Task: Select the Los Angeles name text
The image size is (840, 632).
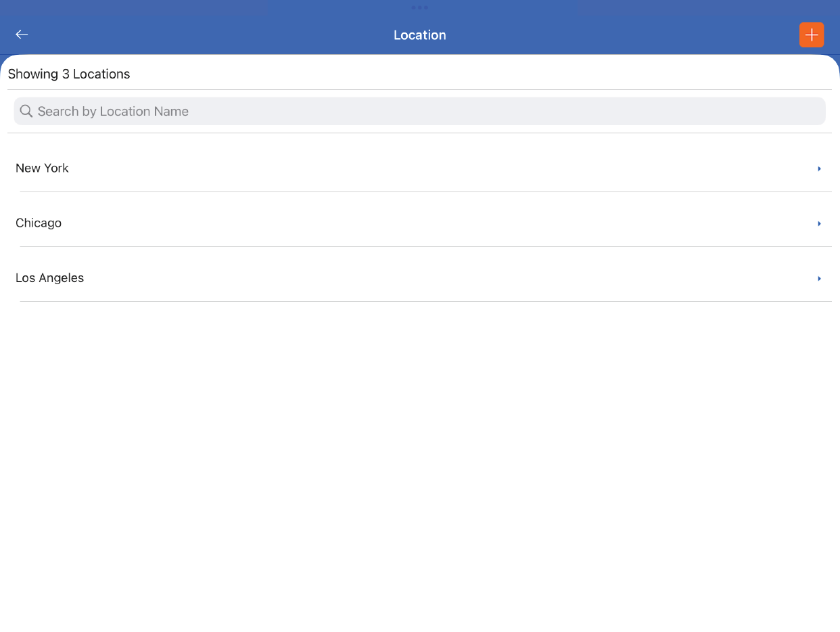Action: [49, 277]
